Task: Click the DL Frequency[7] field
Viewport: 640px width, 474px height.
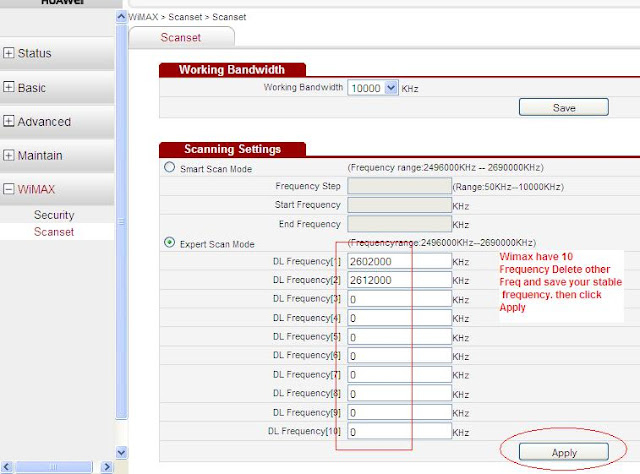Action: point(399,375)
